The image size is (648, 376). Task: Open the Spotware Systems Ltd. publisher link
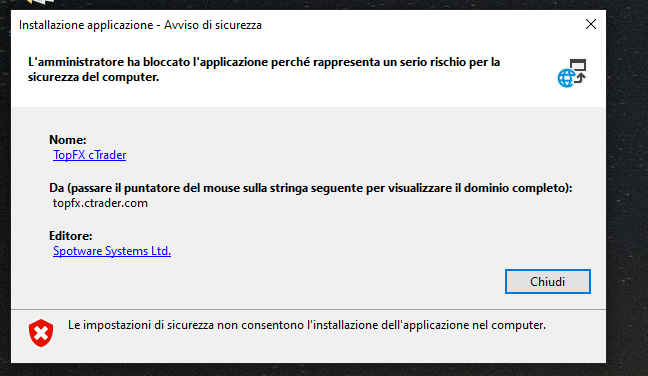click(112, 251)
